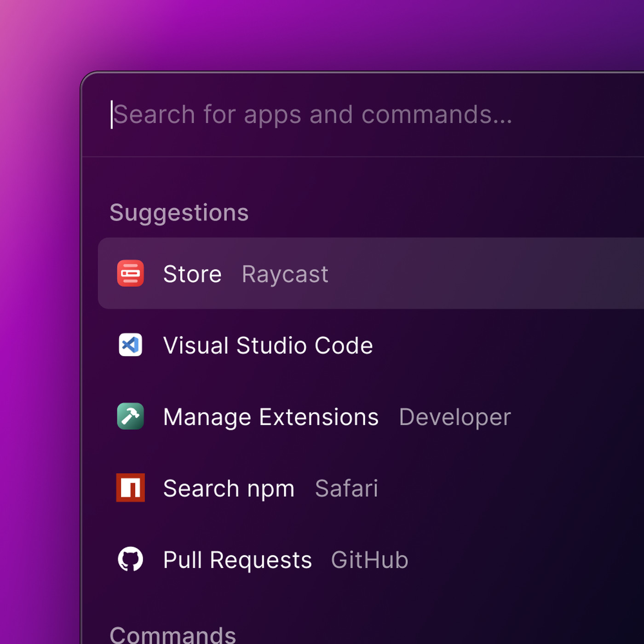The image size is (644, 644).
Task: Click the red npm logo icon
Action: point(130,488)
